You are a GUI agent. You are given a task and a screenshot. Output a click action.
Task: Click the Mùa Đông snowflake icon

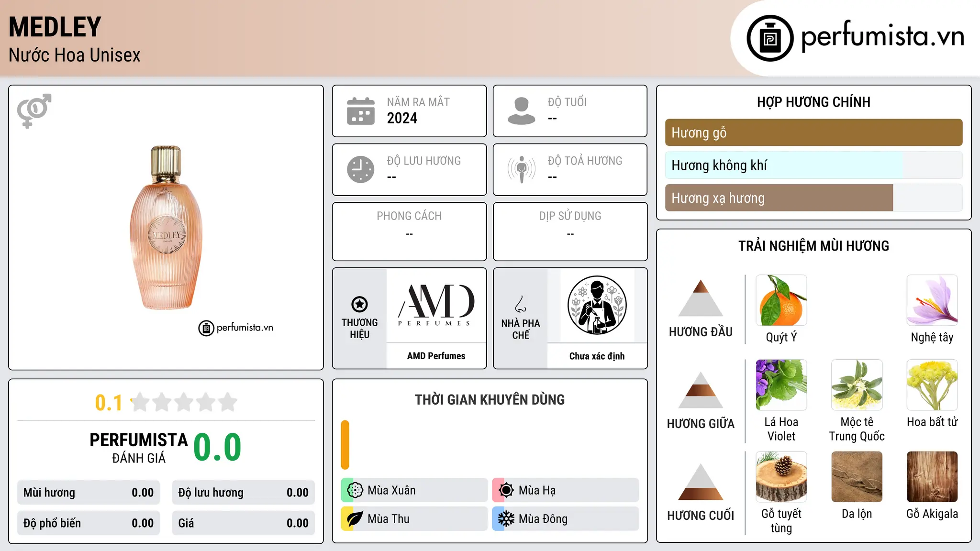(506, 519)
